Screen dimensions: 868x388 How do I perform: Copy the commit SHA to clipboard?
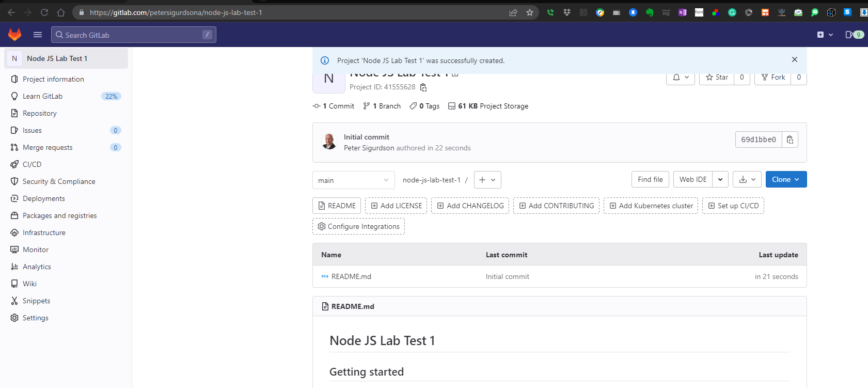790,139
